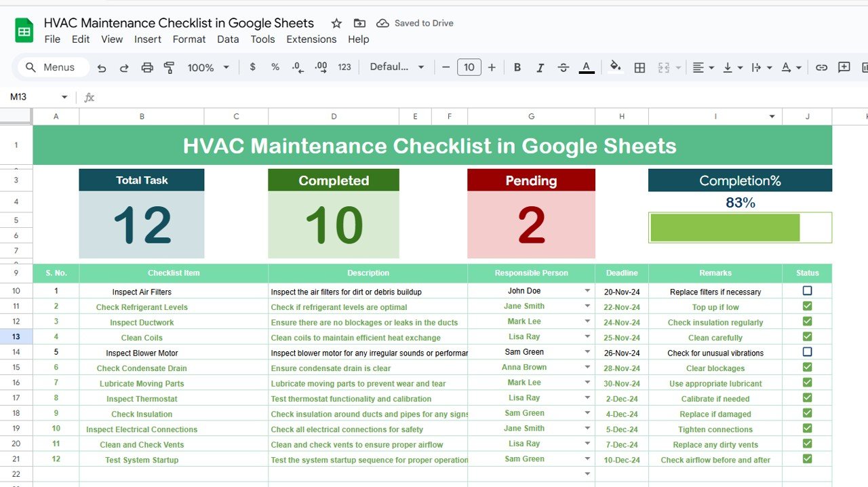Open the Tools menu

click(262, 39)
